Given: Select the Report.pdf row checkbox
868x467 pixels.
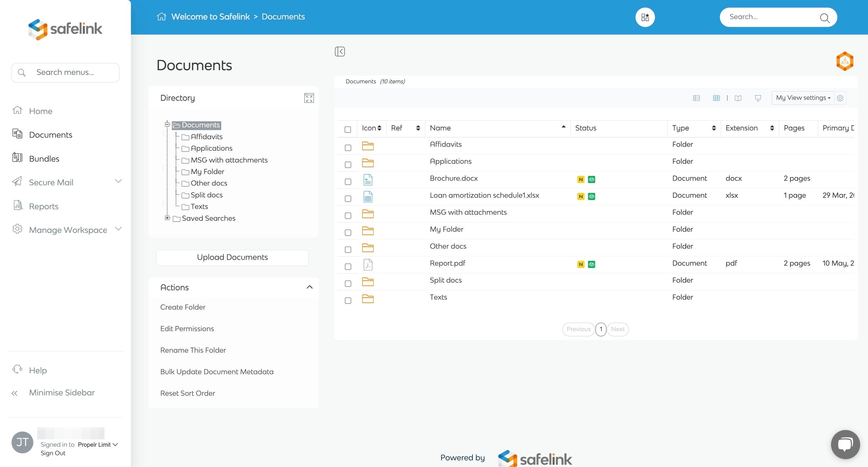Looking at the screenshot, I should (348, 267).
